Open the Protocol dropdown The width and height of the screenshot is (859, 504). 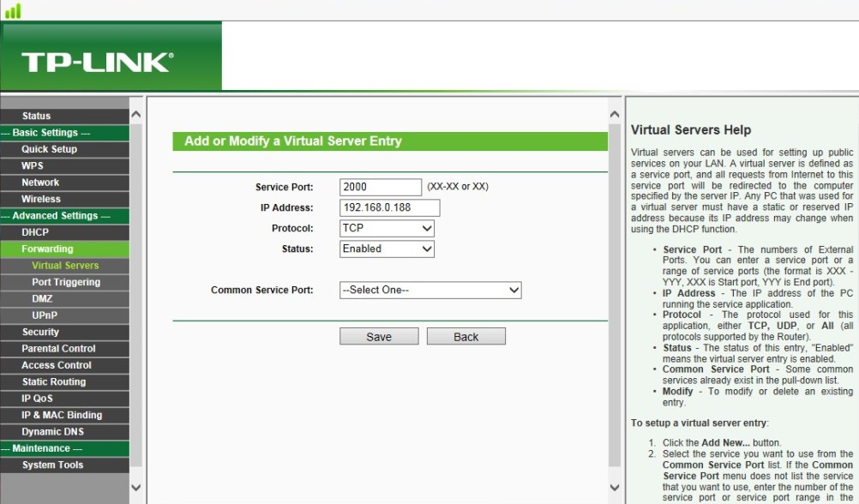387,229
